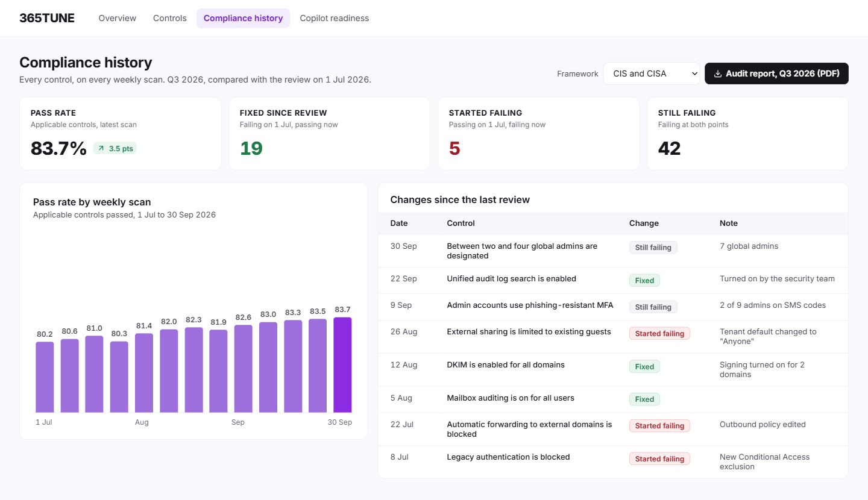
Task: Click the chart bar labeled 82.0
Action: coord(169,371)
